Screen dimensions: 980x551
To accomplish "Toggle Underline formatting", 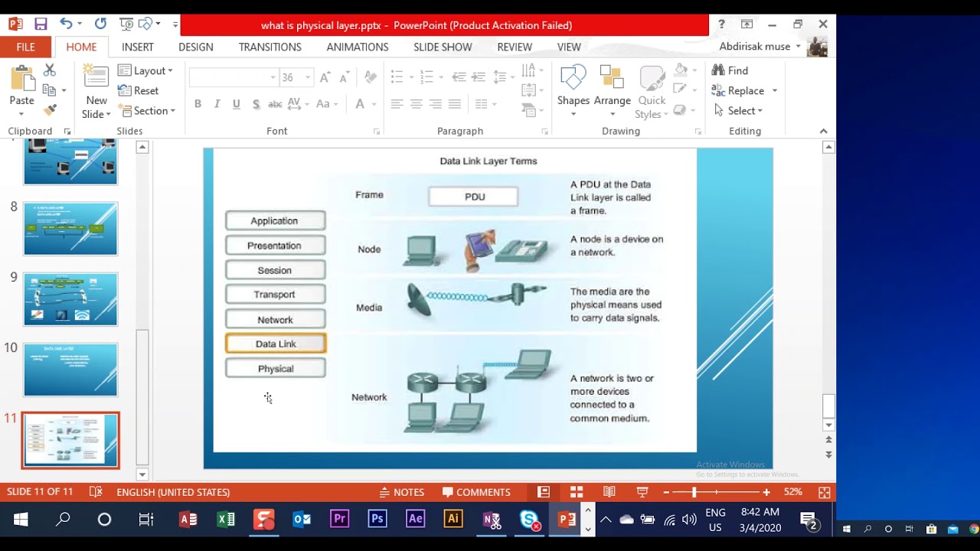I will [236, 104].
